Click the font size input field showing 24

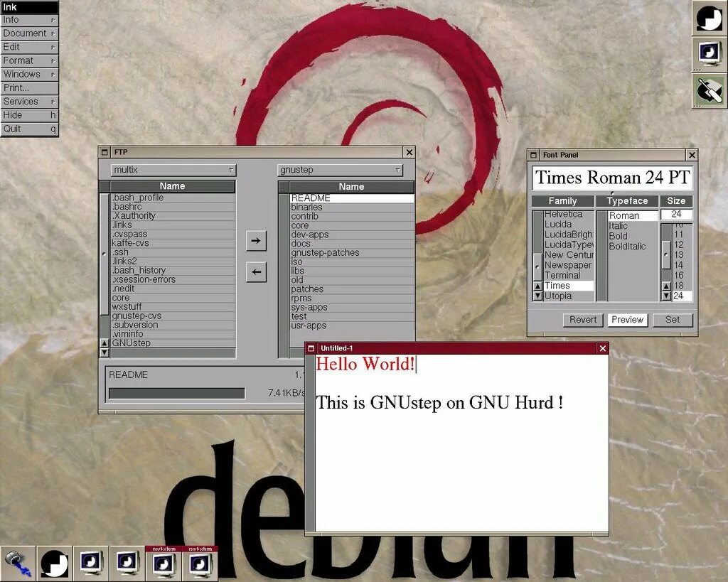pyautogui.click(x=677, y=215)
